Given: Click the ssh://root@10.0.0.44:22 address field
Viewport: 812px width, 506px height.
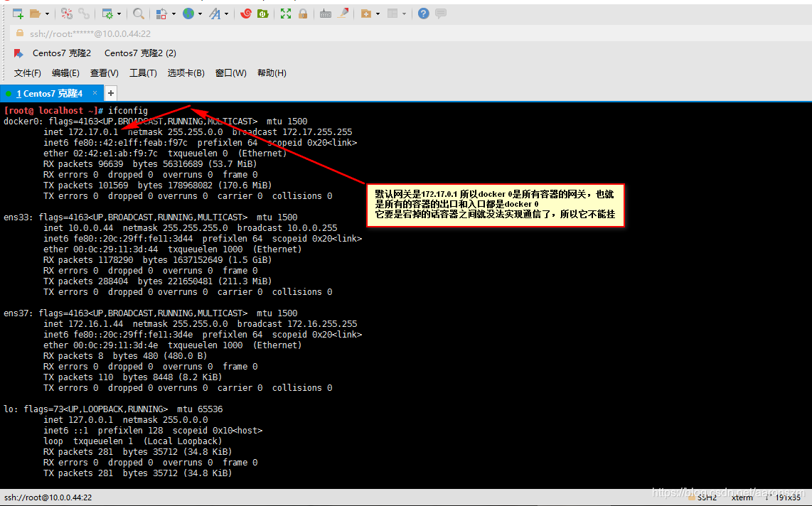Looking at the screenshot, I should pos(90,33).
